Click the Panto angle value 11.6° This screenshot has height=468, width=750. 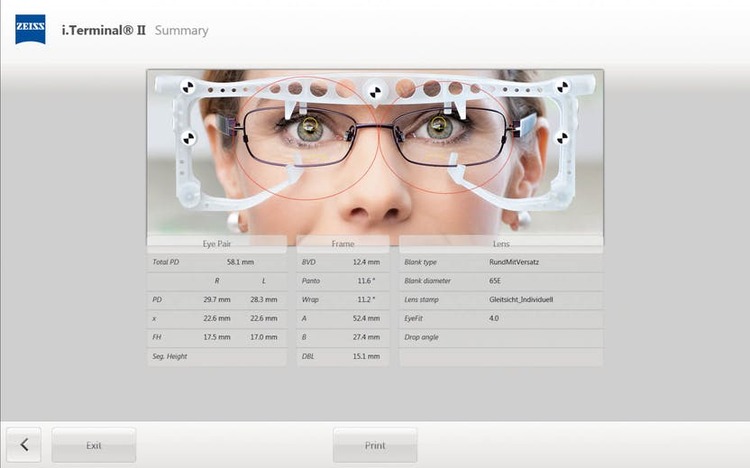pyautogui.click(x=366, y=281)
